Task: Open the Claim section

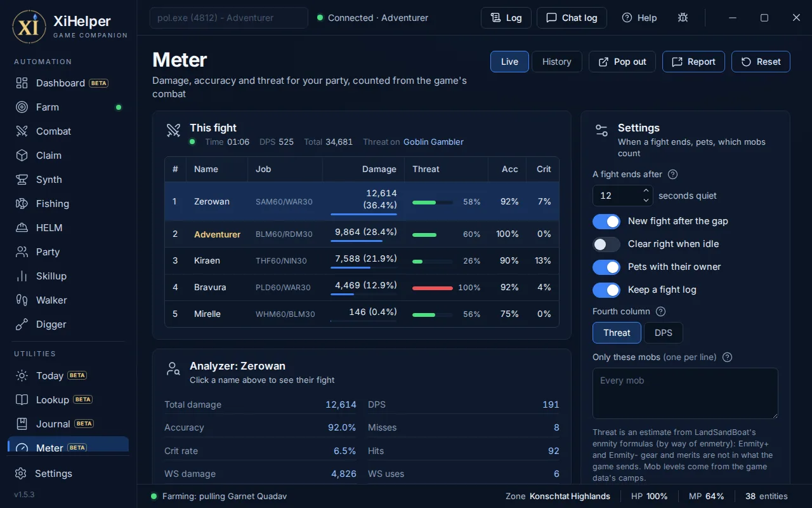Action: coord(68,156)
